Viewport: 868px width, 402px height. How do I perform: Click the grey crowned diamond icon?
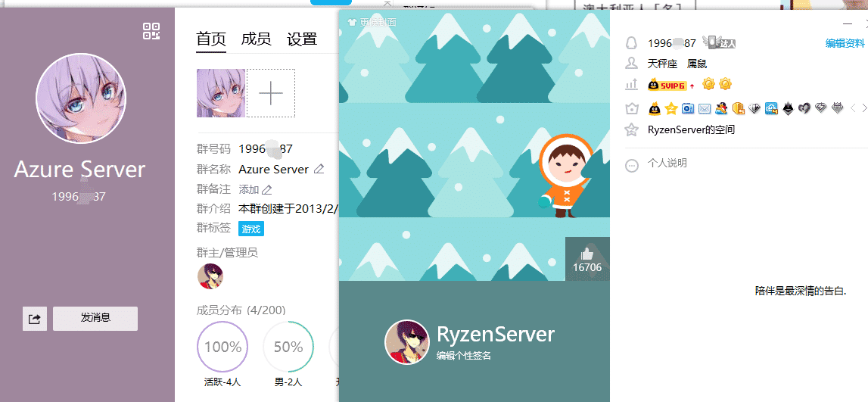838,108
